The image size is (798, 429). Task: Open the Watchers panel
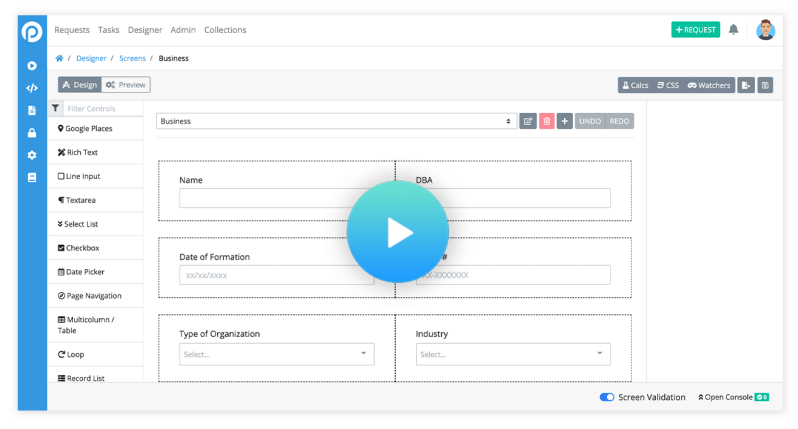(x=709, y=85)
